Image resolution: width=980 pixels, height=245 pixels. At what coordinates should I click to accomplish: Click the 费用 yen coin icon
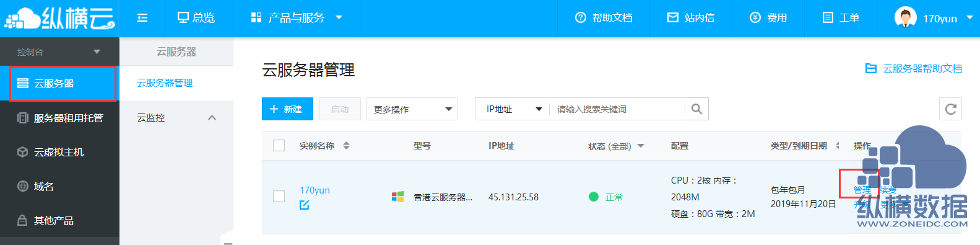tap(755, 17)
